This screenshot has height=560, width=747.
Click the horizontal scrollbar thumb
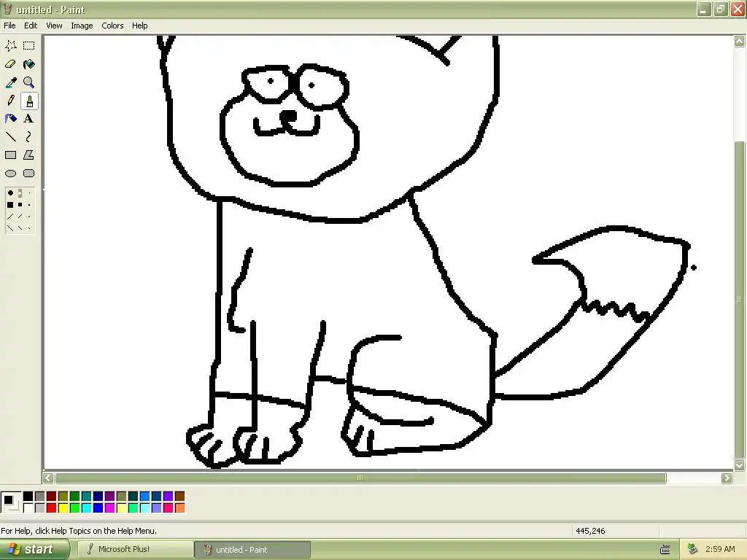tap(360, 478)
